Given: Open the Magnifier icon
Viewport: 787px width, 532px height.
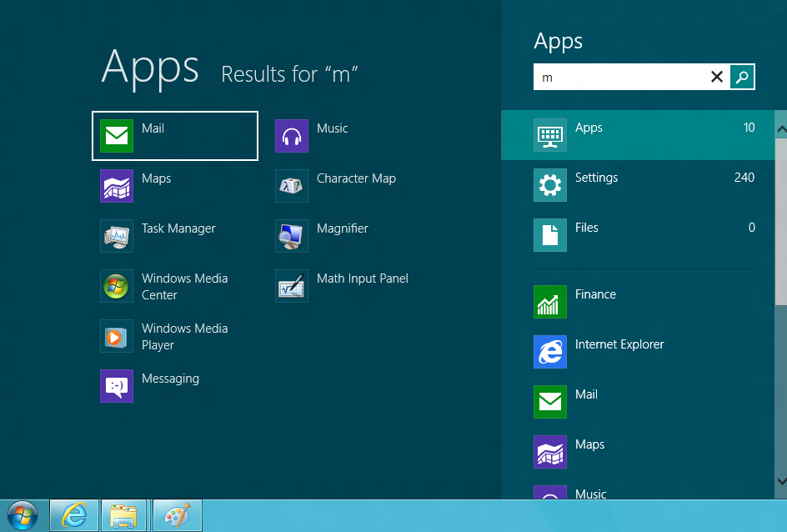Looking at the screenshot, I should [292, 236].
